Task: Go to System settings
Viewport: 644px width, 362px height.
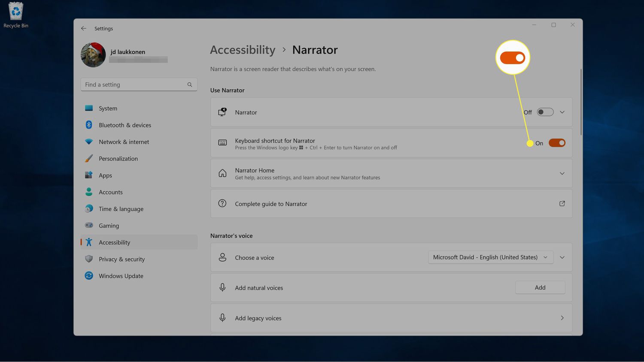Action: (139, 108)
